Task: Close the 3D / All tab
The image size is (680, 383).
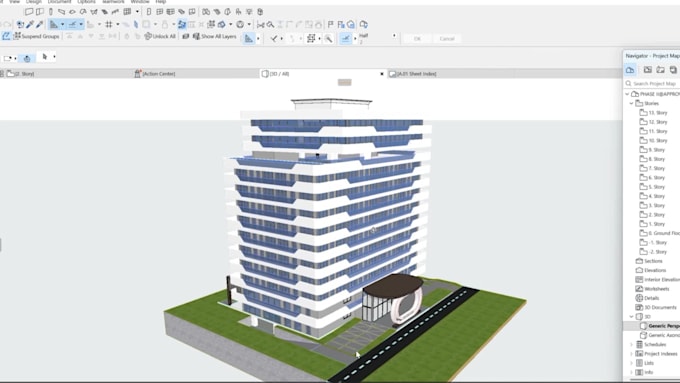Action: [x=382, y=74]
